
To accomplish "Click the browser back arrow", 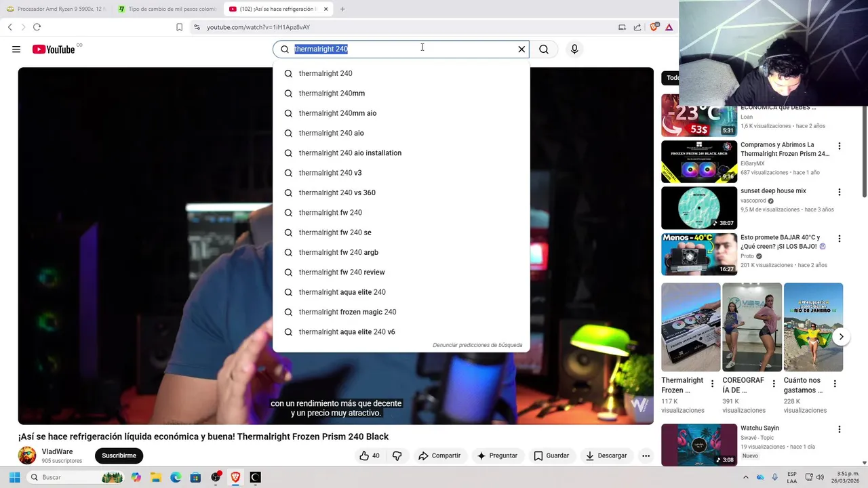I will point(10,27).
